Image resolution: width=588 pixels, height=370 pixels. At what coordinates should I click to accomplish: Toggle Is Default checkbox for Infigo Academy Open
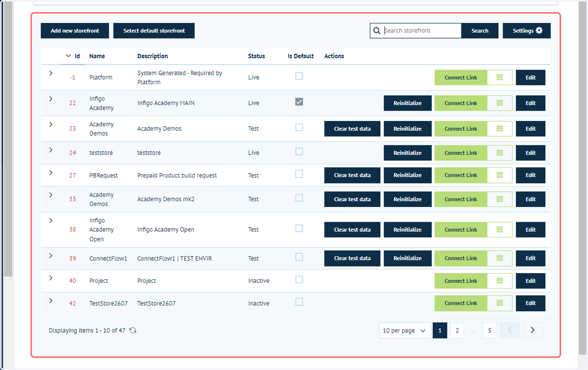299,228
